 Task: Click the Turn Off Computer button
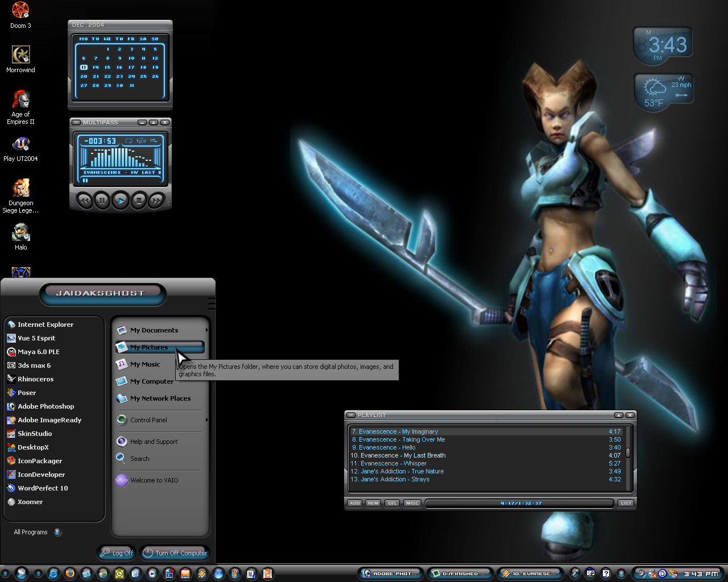click(175, 552)
